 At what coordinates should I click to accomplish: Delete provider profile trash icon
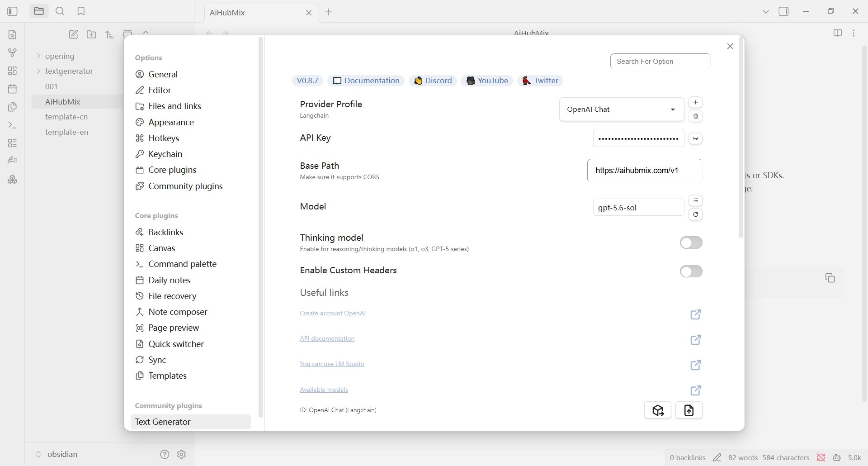[696, 116]
